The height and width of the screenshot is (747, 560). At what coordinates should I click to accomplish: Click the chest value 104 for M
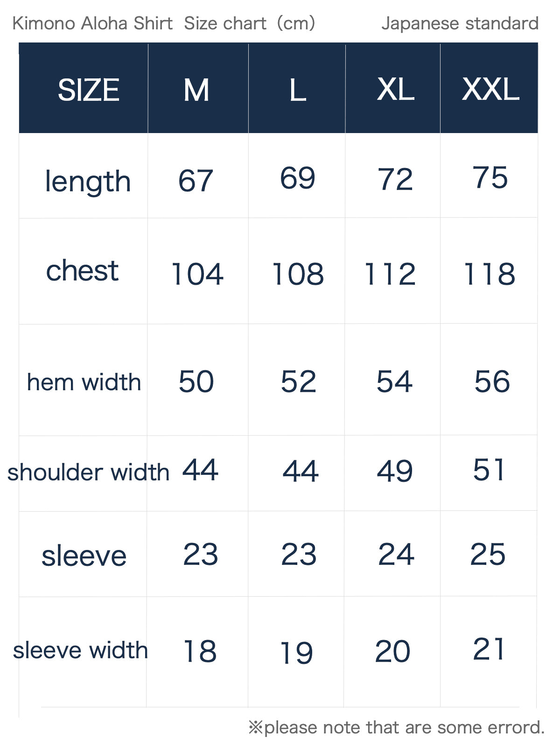click(197, 274)
